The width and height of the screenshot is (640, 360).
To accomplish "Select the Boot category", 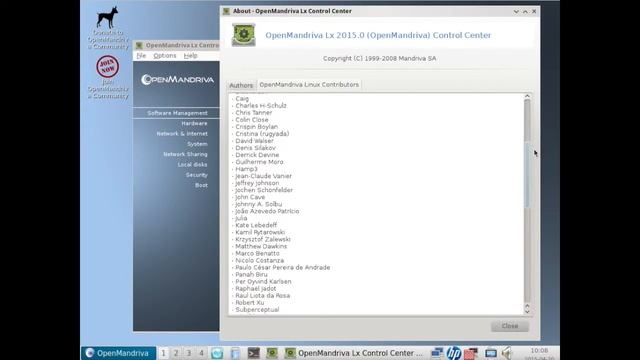I will [x=201, y=185].
